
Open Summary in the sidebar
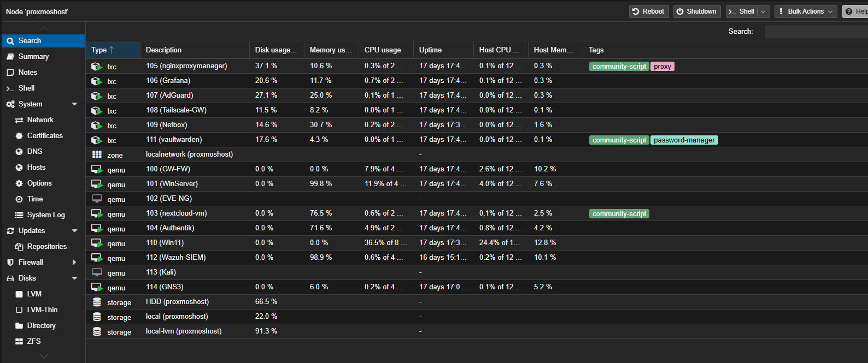[x=43, y=56]
